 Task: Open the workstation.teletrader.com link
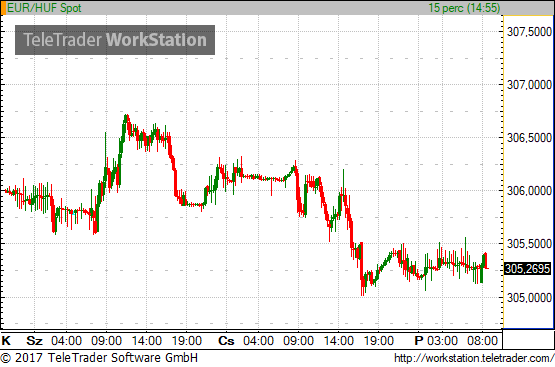[474, 358]
